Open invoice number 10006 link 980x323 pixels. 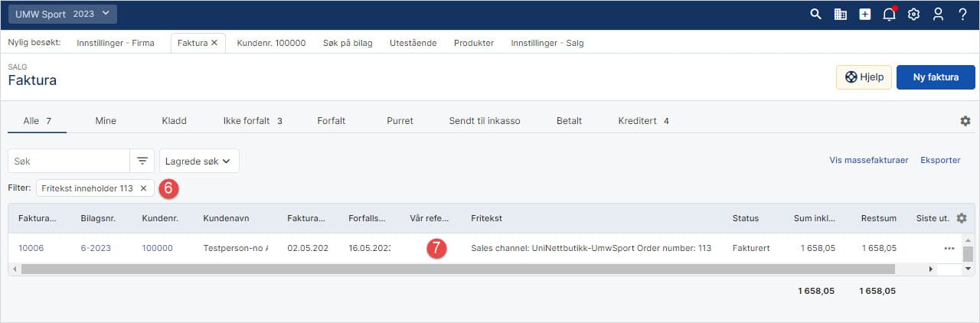[31, 248]
